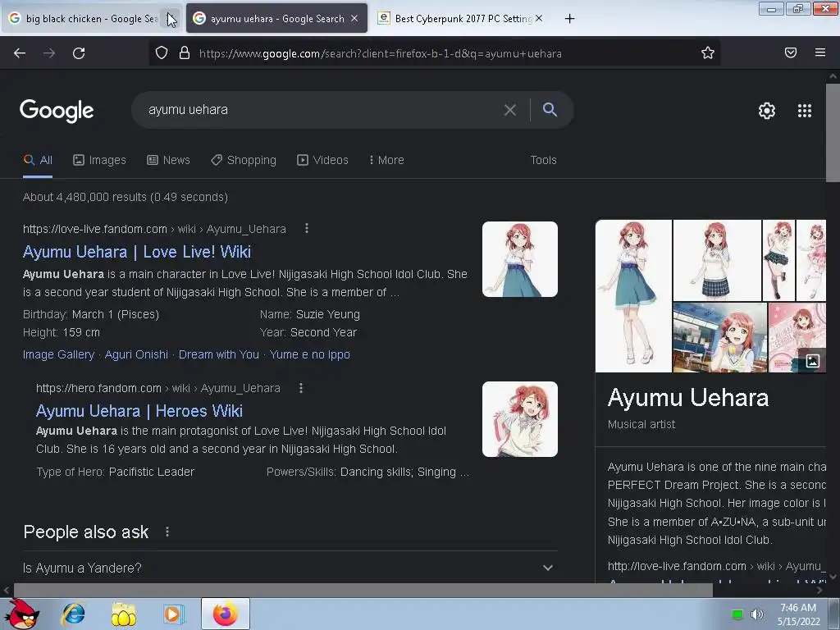Save page to Pocket

791,52
